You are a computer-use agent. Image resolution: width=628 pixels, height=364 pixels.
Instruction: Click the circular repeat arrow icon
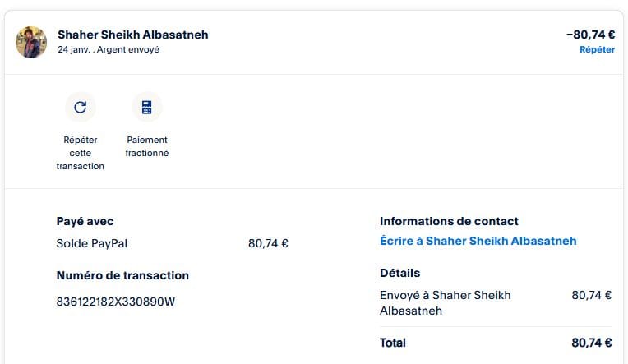(81, 107)
